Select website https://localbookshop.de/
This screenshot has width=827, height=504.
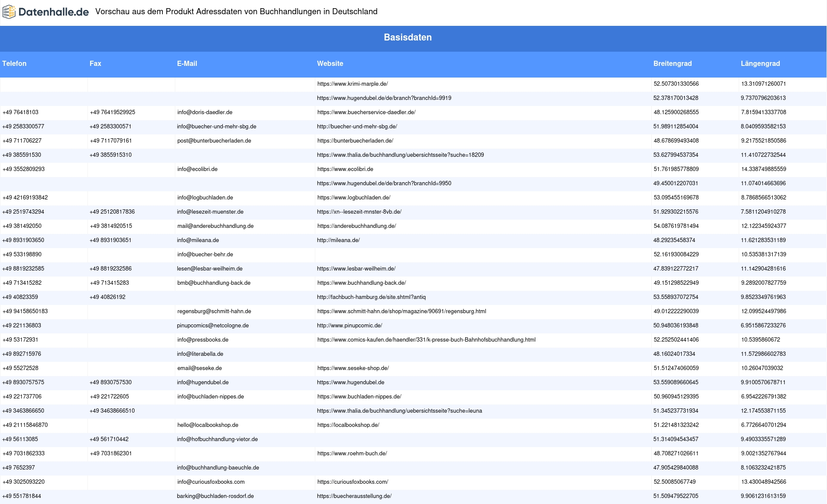tap(348, 425)
